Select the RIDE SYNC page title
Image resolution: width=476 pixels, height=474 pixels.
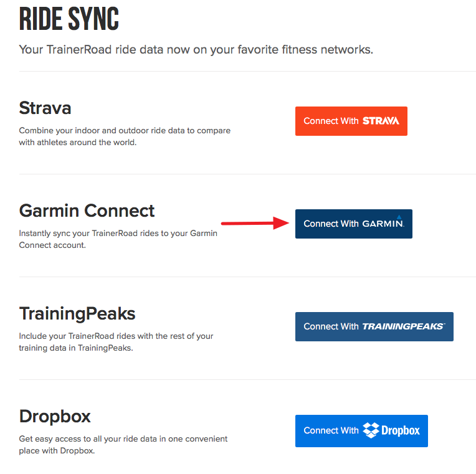(x=69, y=19)
